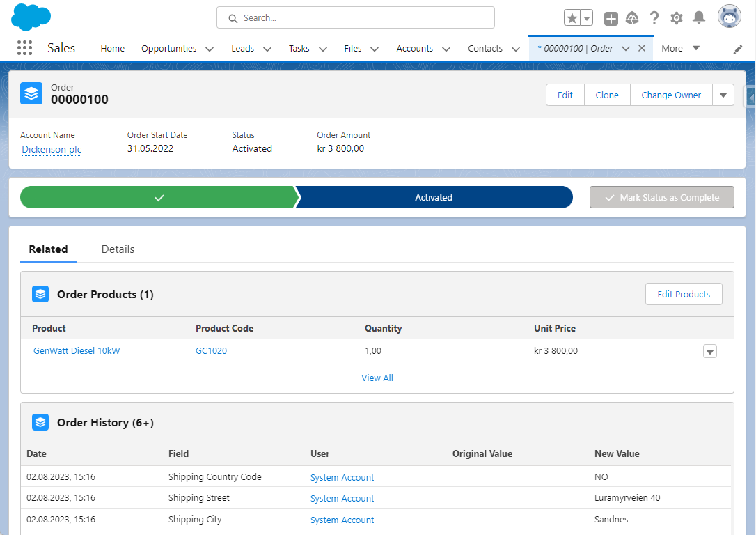Viewport: 756px width, 535px height.
Task: Open the Files tab
Action: tap(353, 48)
